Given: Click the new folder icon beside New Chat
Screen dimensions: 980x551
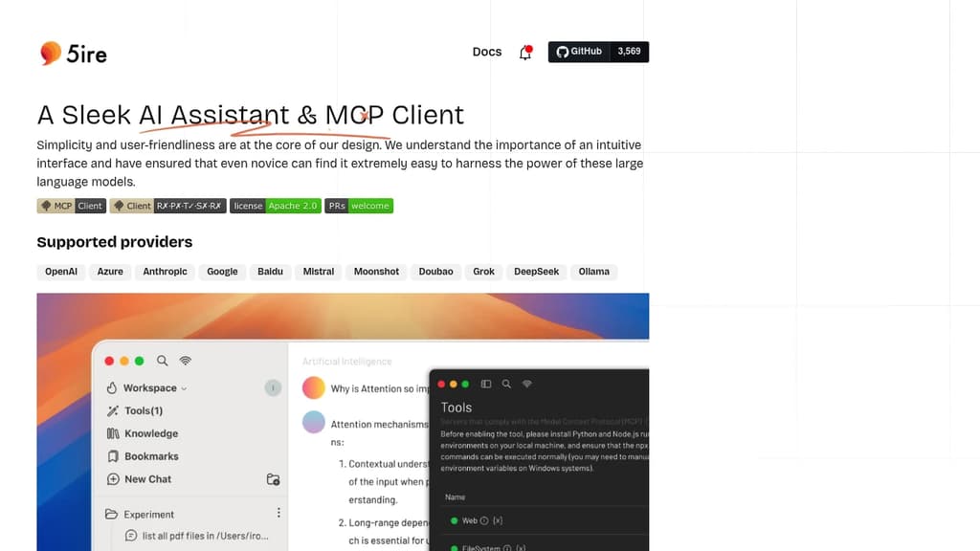Looking at the screenshot, I should [273, 480].
